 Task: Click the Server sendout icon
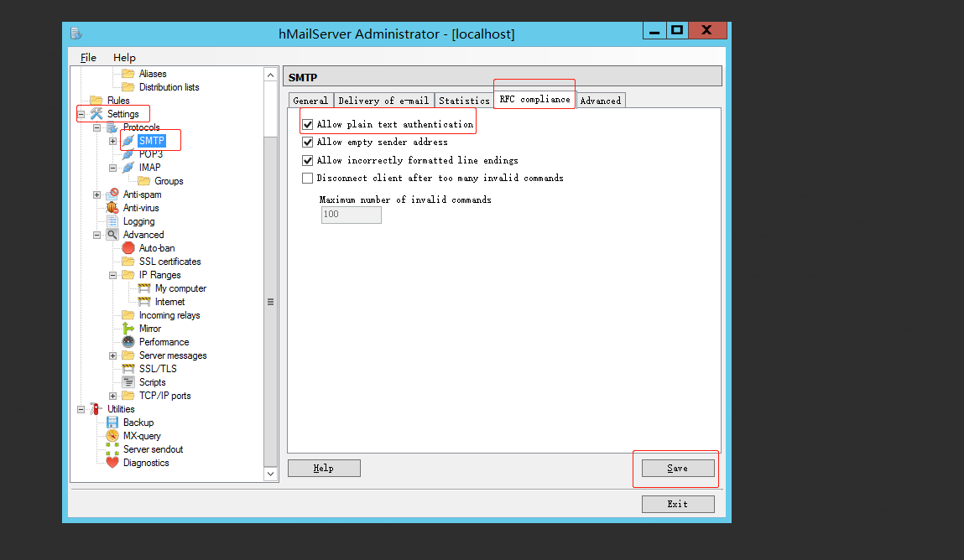point(112,449)
